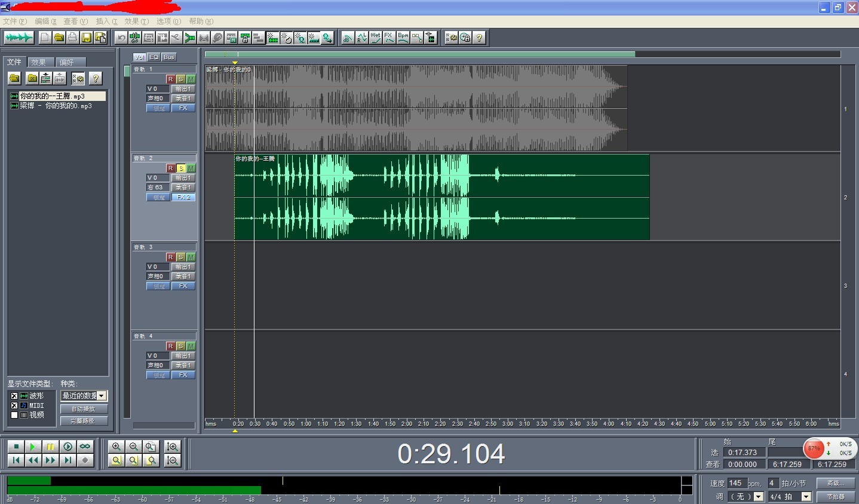Open the 种类 sort dropdown
The height and width of the screenshot is (504, 859).
tap(102, 396)
